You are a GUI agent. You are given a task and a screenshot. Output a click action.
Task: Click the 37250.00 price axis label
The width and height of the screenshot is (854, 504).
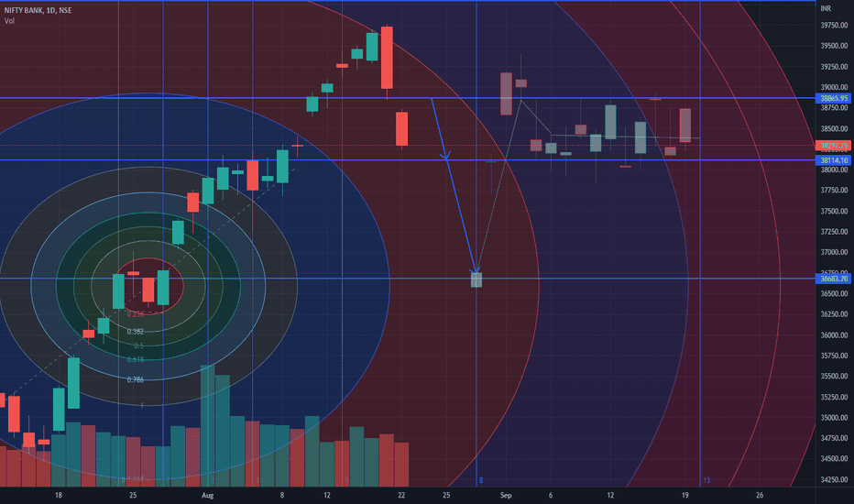point(834,232)
